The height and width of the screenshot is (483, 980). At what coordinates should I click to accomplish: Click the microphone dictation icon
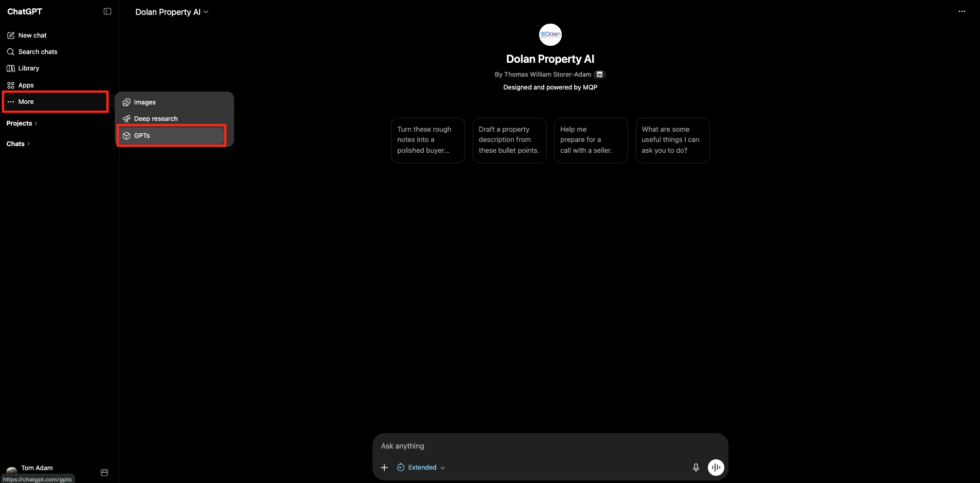point(696,468)
